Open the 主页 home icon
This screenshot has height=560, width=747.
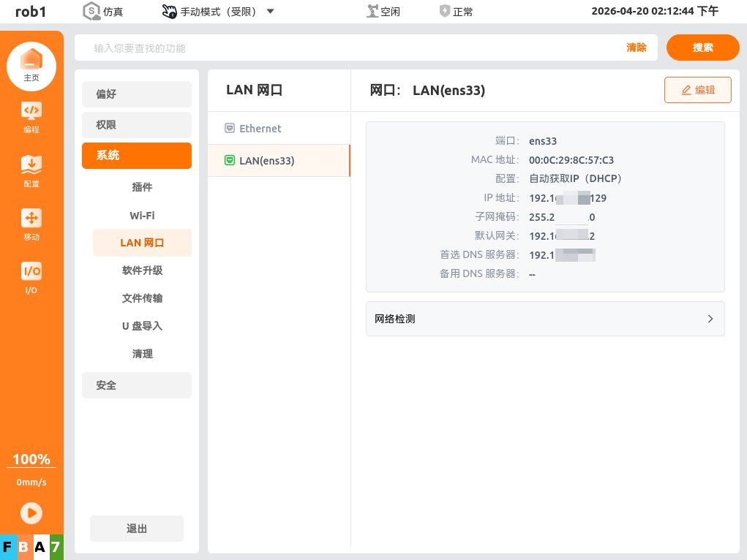pyautogui.click(x=31, y=63)
